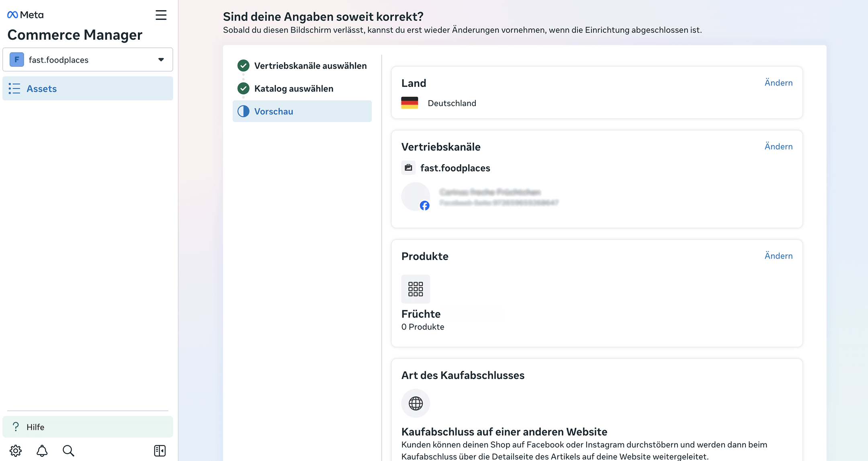Click the Commerce Manager title
This screenshot has height=461, width=868.
[x=75, y=35]
